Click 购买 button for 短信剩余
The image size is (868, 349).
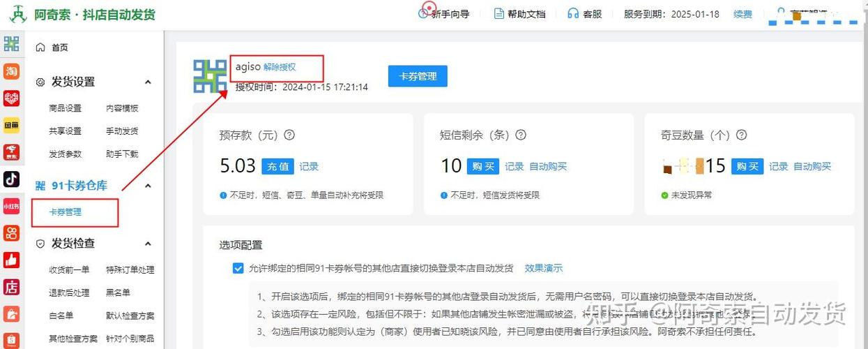click(x=483, y=166)
